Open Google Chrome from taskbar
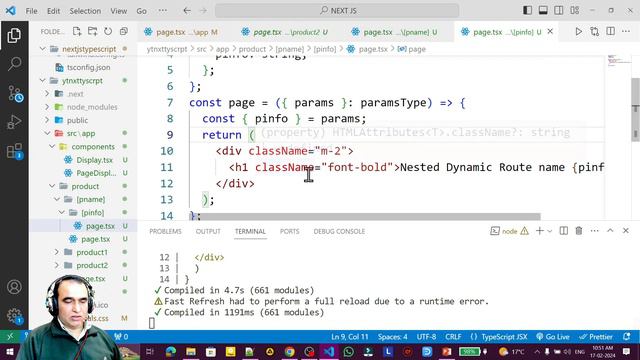Image resolution: width=640 pixels, height=360 pixels. (x=289, y=351)
